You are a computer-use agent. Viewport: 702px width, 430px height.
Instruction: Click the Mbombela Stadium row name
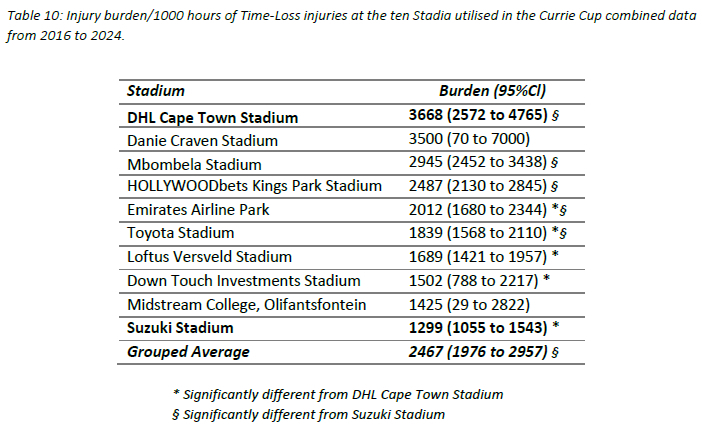pyautogui.click(x=194, y=164)
